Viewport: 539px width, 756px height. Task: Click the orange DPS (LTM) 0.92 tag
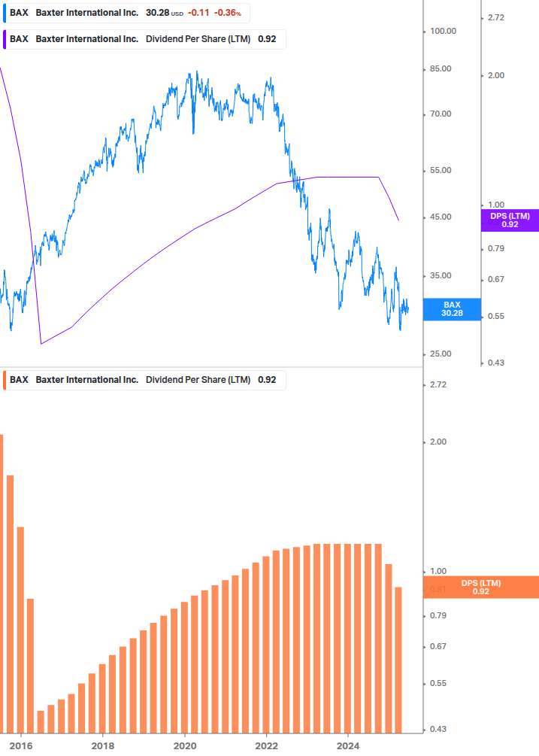coord(480,587)
